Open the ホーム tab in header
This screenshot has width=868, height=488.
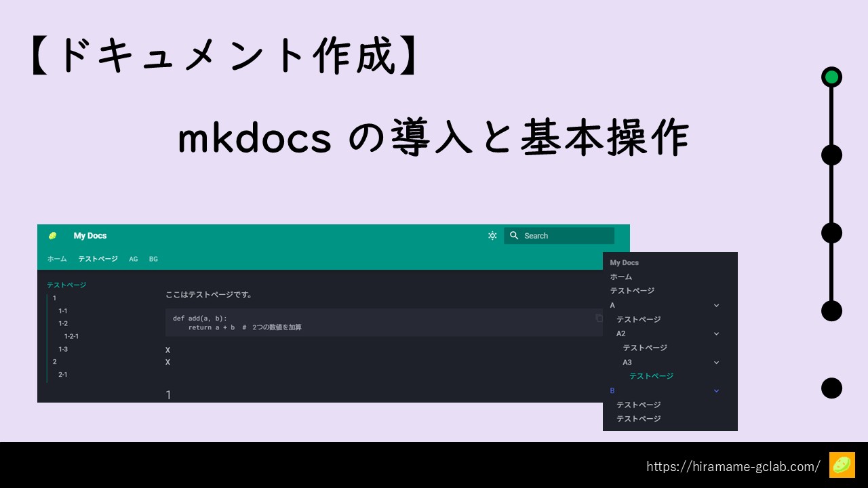[x=57, y=259]
